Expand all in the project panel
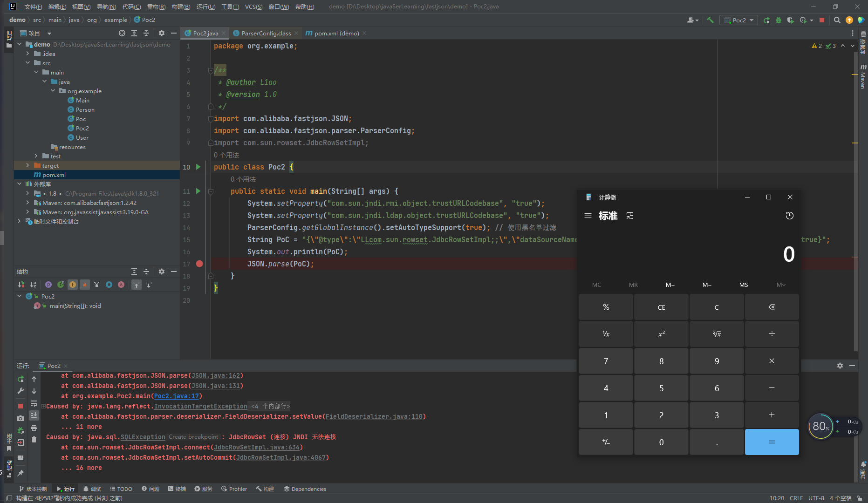Screen dimensions: 868x503 click(134, 33)
